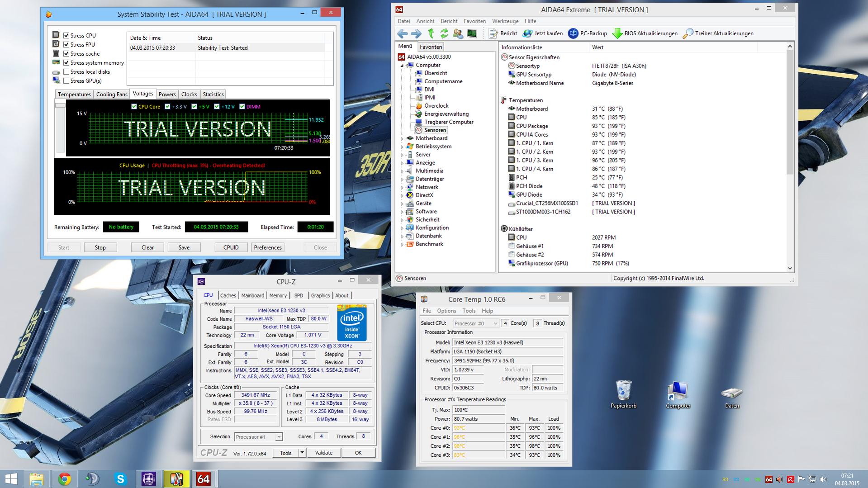Toggle CPU Core voltage graph checkbox
Screen dimensions: 868x488
(134, 107)
